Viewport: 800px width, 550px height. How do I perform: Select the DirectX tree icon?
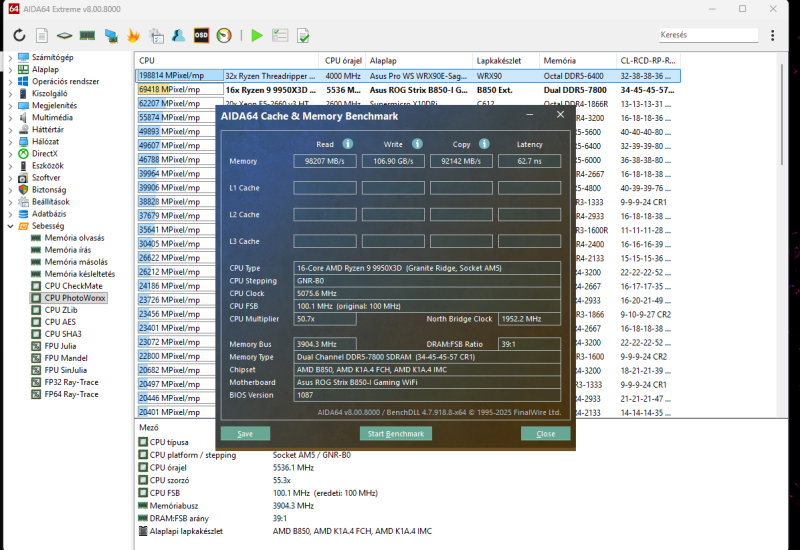pos(23,154)
